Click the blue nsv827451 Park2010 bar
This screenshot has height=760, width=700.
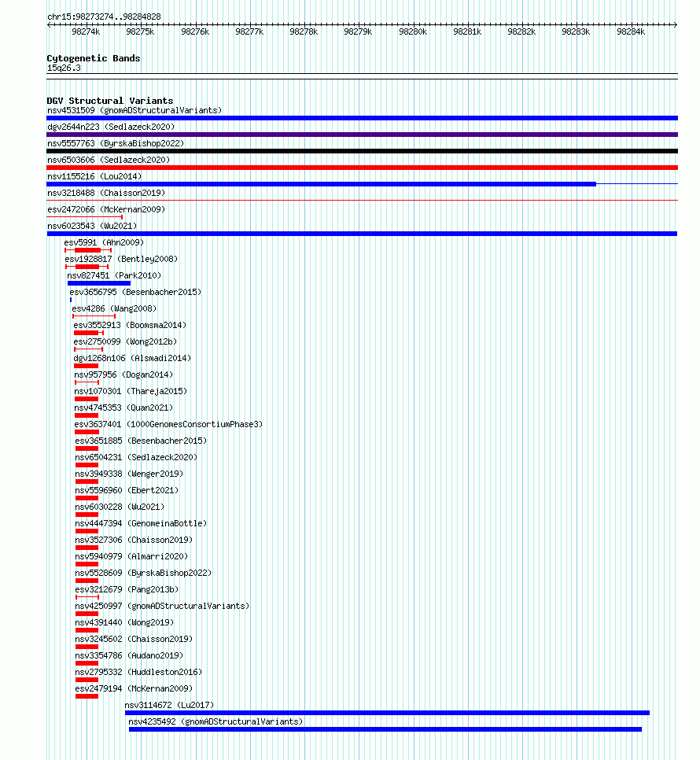tap(99, 283)
